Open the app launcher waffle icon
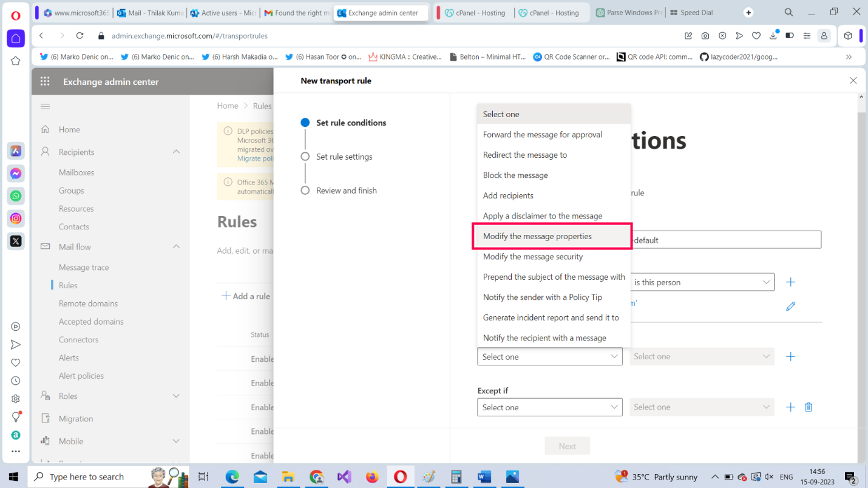 click(x=45, y=81)
